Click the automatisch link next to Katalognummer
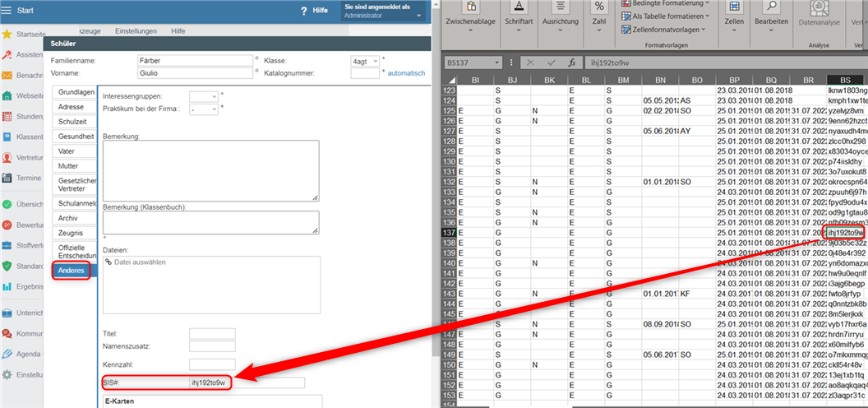 (x=406, y=73)
